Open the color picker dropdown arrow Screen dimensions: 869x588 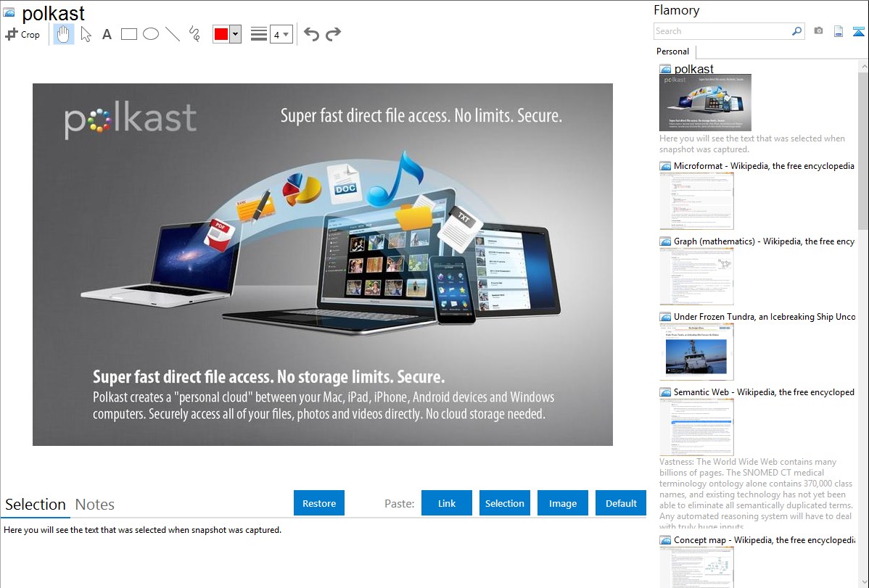[x=236, y=34]
